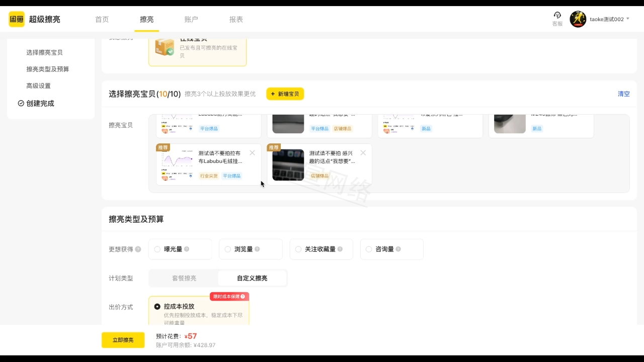Click the 测试请不要拍拉布布Labubu毛绒挂 item title
The height and width of the screenshot is (362, 644).
pos(220,157)
